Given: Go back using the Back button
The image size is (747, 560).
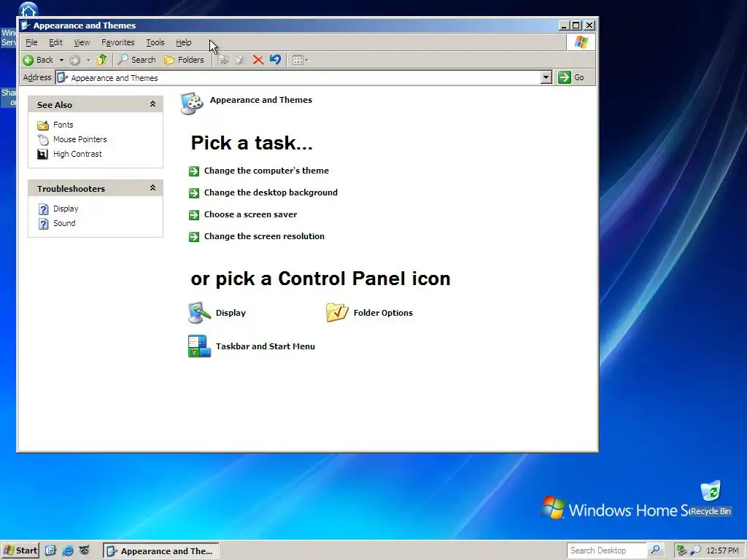Looking at the screenshot, I should coord(38,60).
